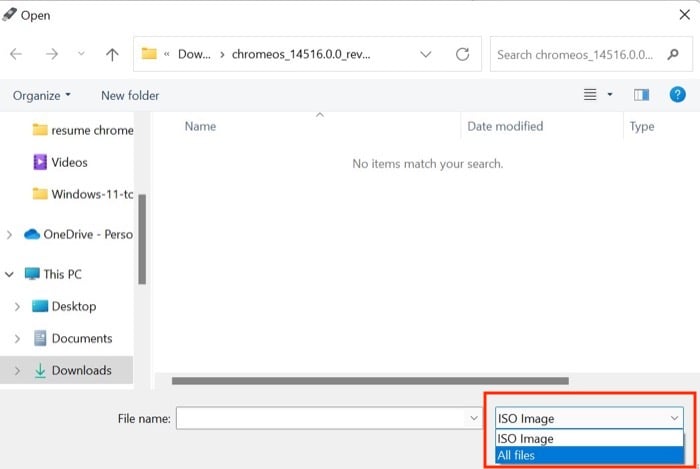Refresh the current folder view
The height and width of the screenshot is (469, 700).
pyautogui.click(x=462, y=54)
